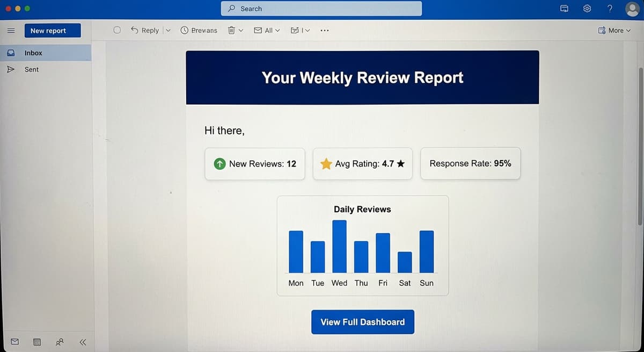
Task: Delete the email using the trash icon
Action: click(x=232, y=30)
